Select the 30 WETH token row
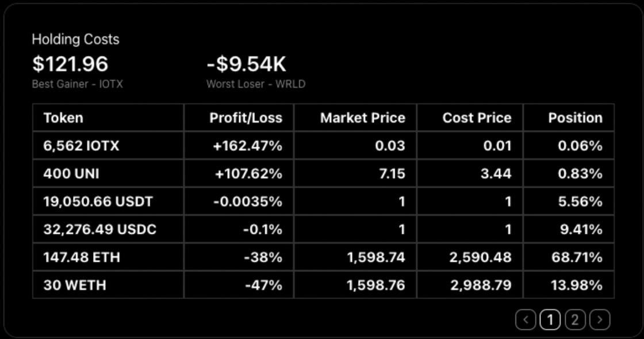Screen dimensions: 644x339 75,285
